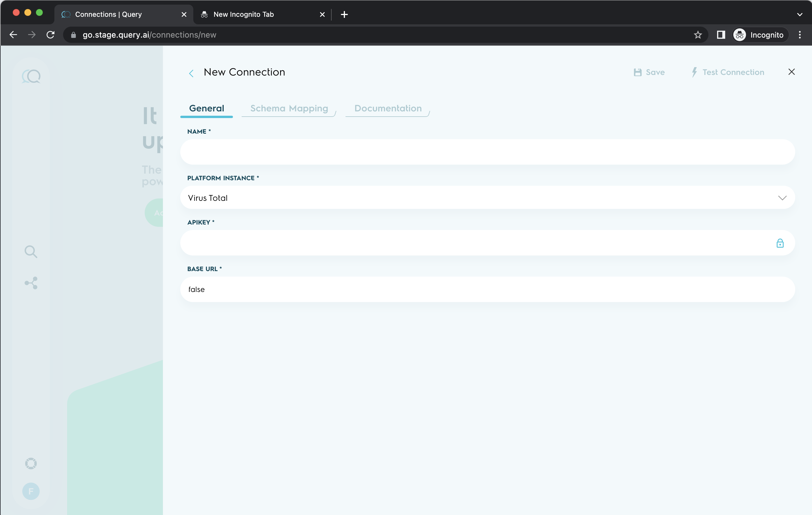
Task: Click the back chevron beside New Connection
Action: pos(191,73)
